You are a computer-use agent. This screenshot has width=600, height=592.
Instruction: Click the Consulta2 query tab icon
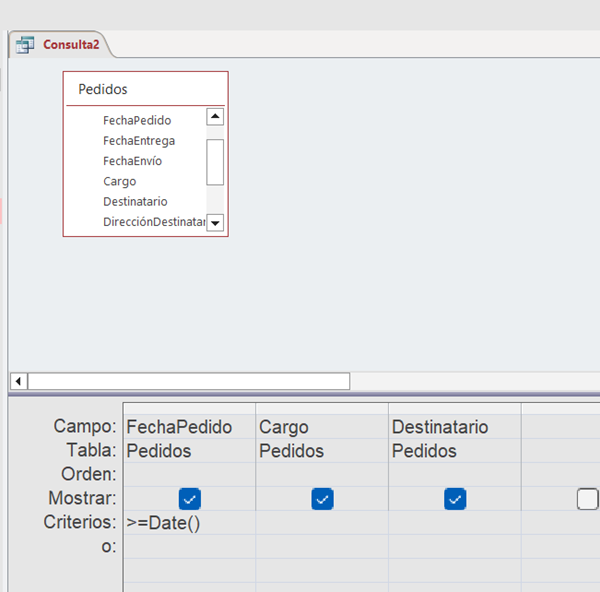25,45
